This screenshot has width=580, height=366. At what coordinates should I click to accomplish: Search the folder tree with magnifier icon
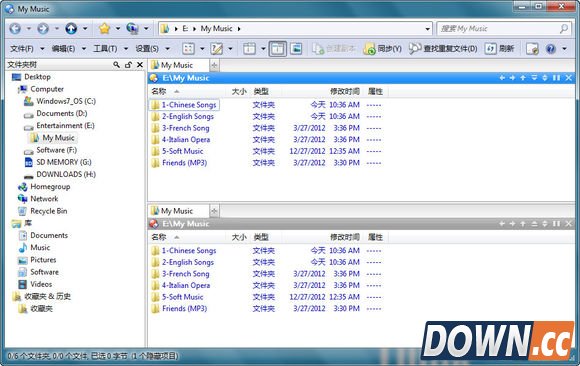point(116,64)
